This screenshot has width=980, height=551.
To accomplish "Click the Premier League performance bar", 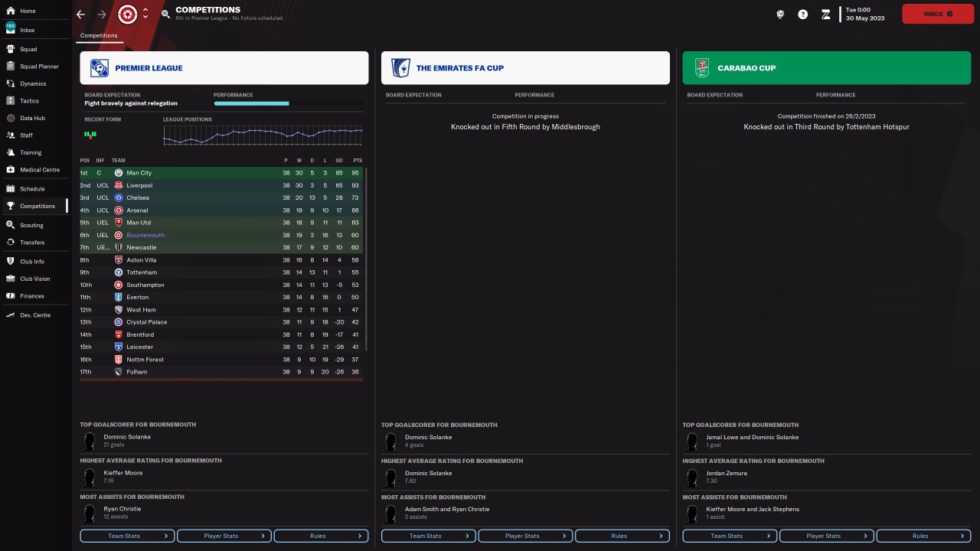I will 289,103.
